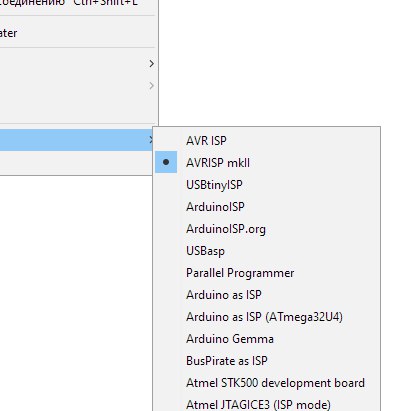
Task: Select Atmel JTAGICE3 (ISP mode)
Action: click(x=266, y=403)
